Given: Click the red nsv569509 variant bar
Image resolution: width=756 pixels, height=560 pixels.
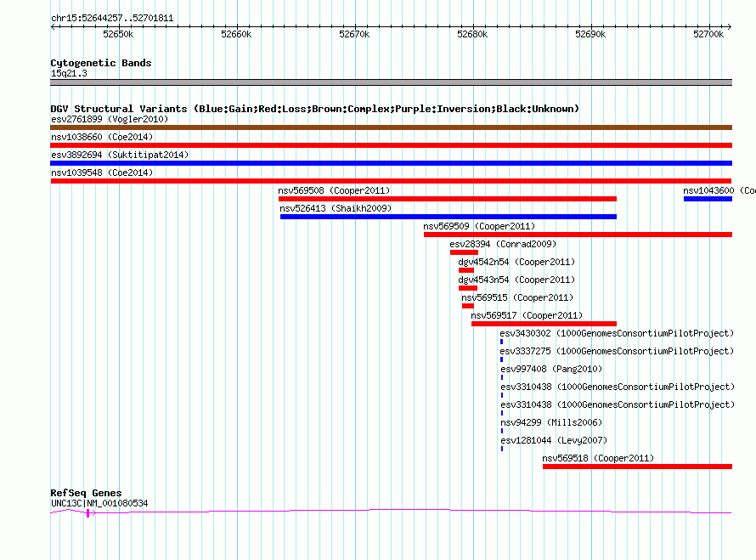Looking at the screenshot, I should (x=578, y=235).
